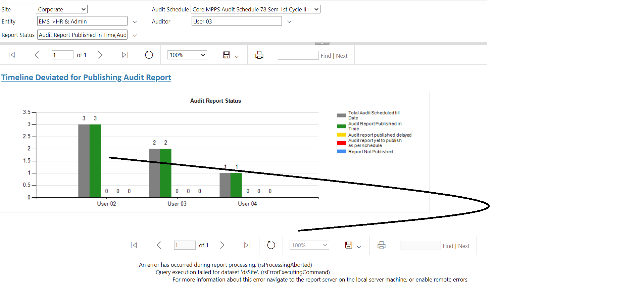The image size is (644, 303).
Task: Go to next page in top toolbar
Action: (100, 55)
